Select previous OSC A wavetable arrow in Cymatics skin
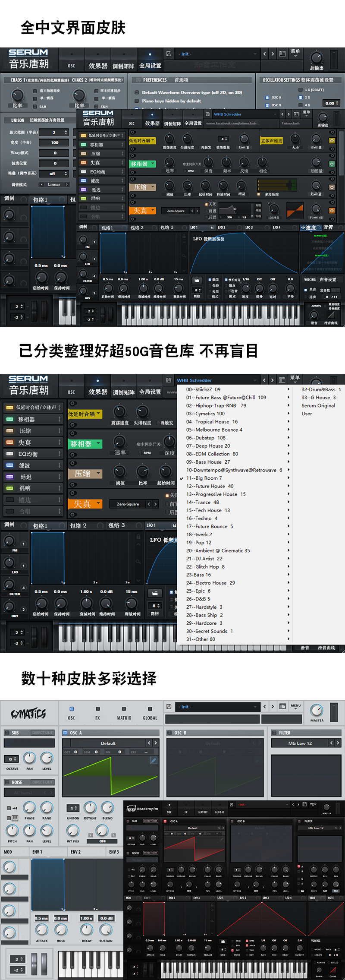This screenshot has height=980, width=345. tap(149, 743)
